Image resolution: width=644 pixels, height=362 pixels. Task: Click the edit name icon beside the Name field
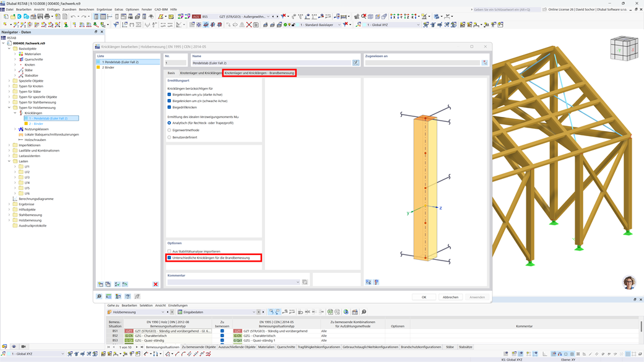[355, 62]
